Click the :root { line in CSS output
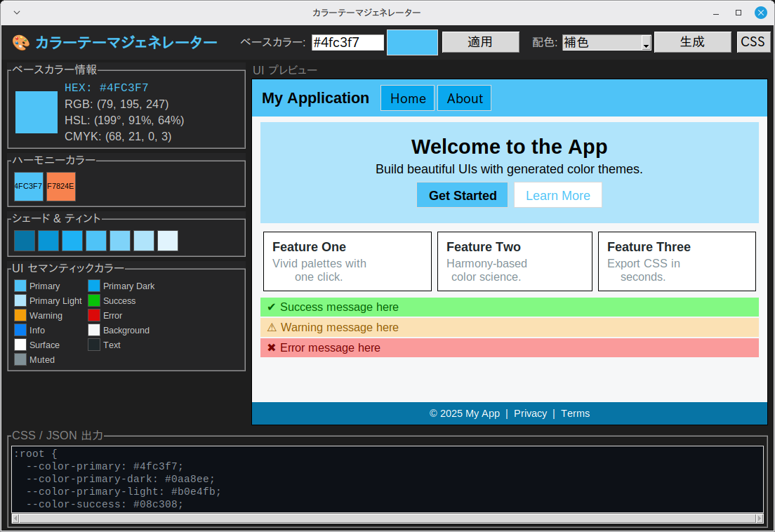 click(x=35, y=453)
